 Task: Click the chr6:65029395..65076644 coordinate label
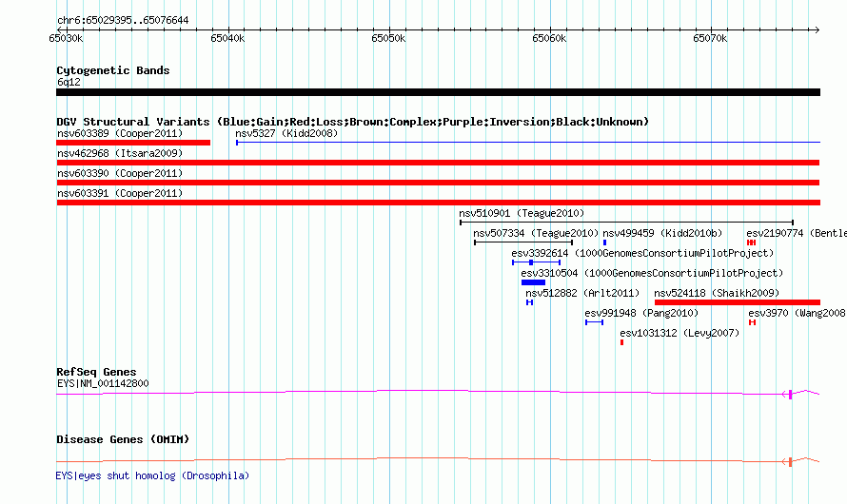[x=123, y=21]
